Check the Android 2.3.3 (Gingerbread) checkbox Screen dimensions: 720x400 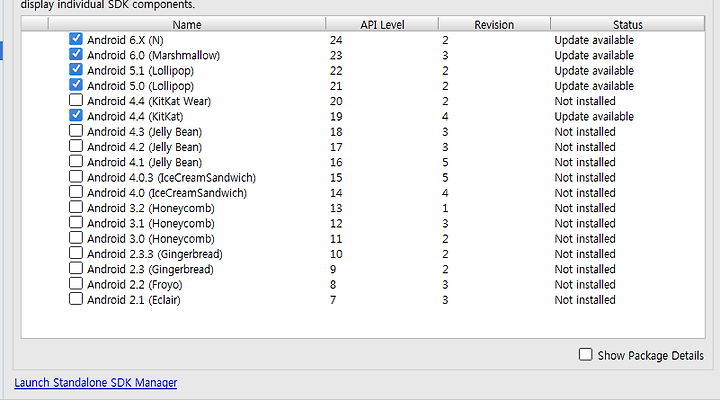(x=76, y=253)
